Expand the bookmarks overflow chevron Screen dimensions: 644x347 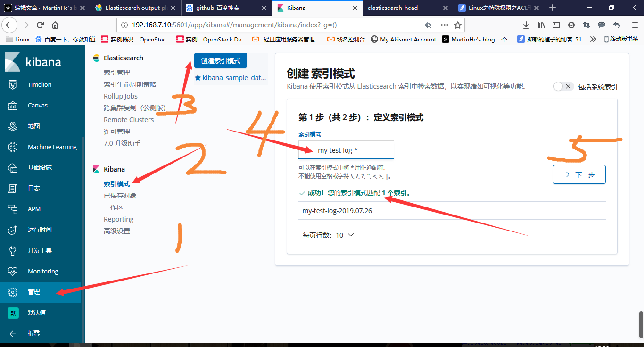point(593,40)
